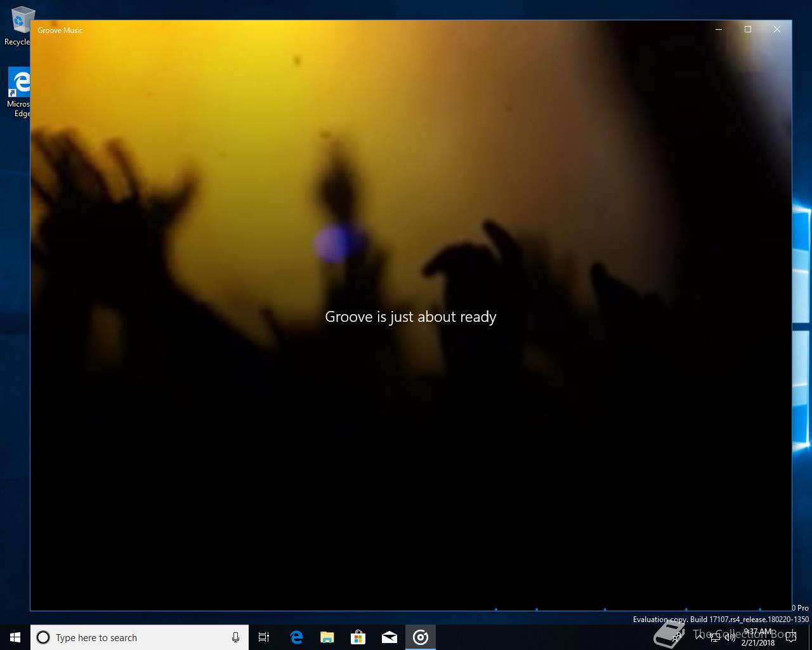Select the Microsoft Edge desktop shortcut
Image resolution: width=812 pixels, height=650 pixels.
click(18, 93)
